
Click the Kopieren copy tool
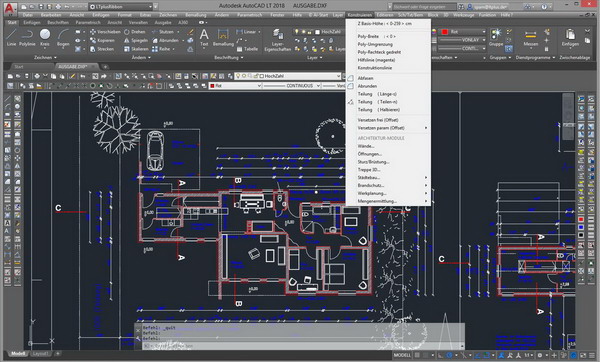[x=103, y=40]
